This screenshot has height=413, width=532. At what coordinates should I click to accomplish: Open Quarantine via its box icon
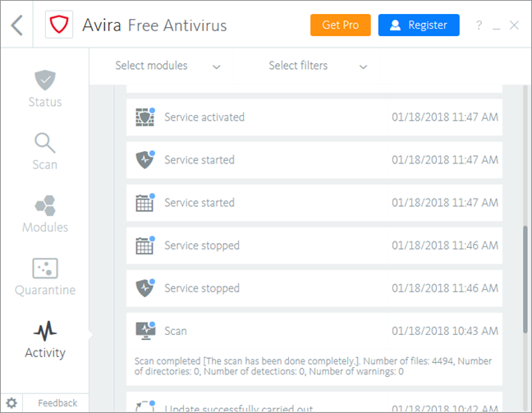coord(45,268)
